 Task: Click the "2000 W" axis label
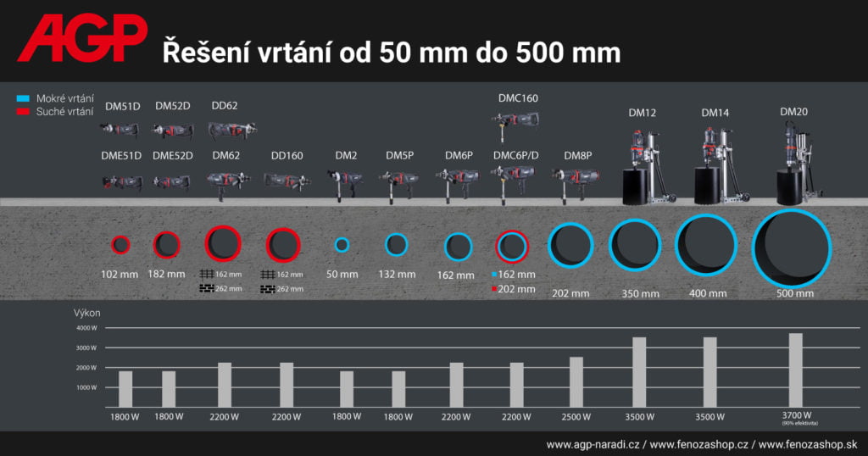(x=86, y=368)
